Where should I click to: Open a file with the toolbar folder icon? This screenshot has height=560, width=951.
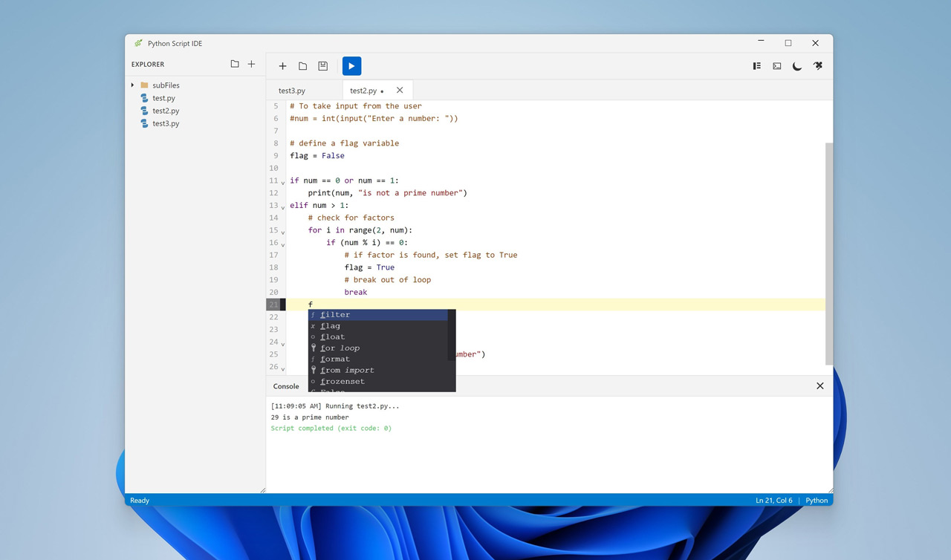[x=302, y=66]
